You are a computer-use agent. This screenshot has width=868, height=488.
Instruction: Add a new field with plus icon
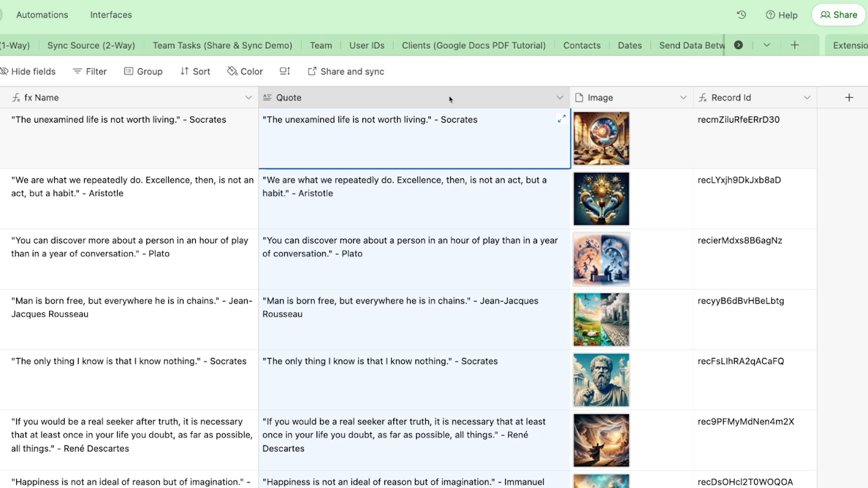click(x=850, y=98)
